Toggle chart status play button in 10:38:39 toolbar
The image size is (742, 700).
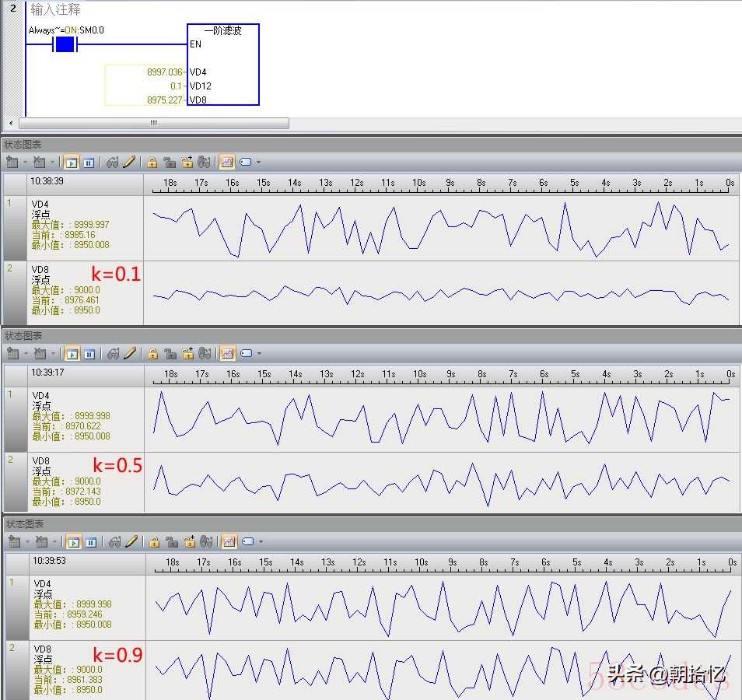(72, 163)
